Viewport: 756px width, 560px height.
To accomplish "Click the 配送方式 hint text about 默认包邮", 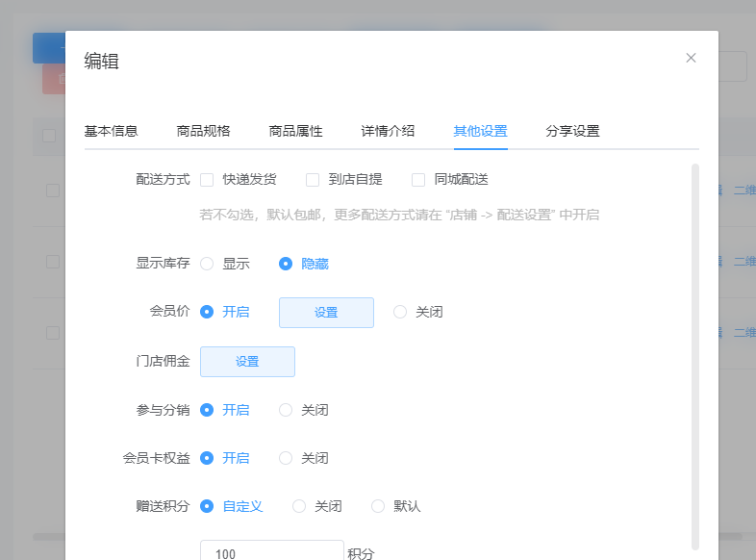I will [399, 215].
